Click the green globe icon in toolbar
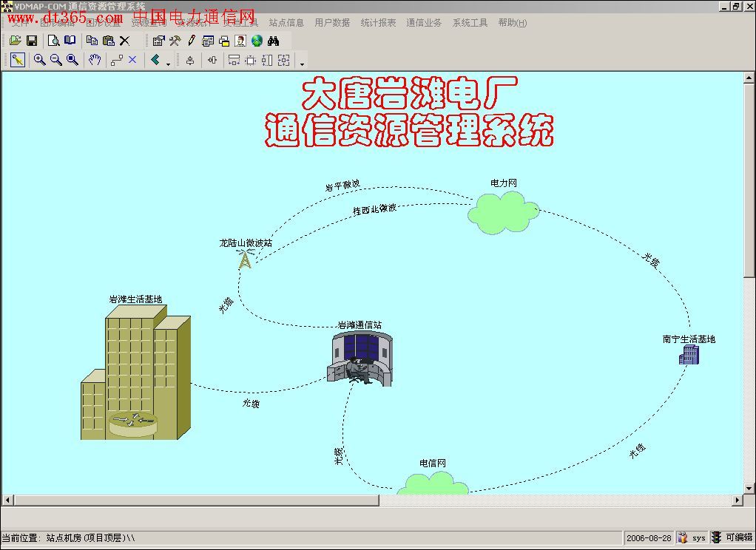Image resolution: width=756 pixels, height=550 pixels. coord(257,41)
